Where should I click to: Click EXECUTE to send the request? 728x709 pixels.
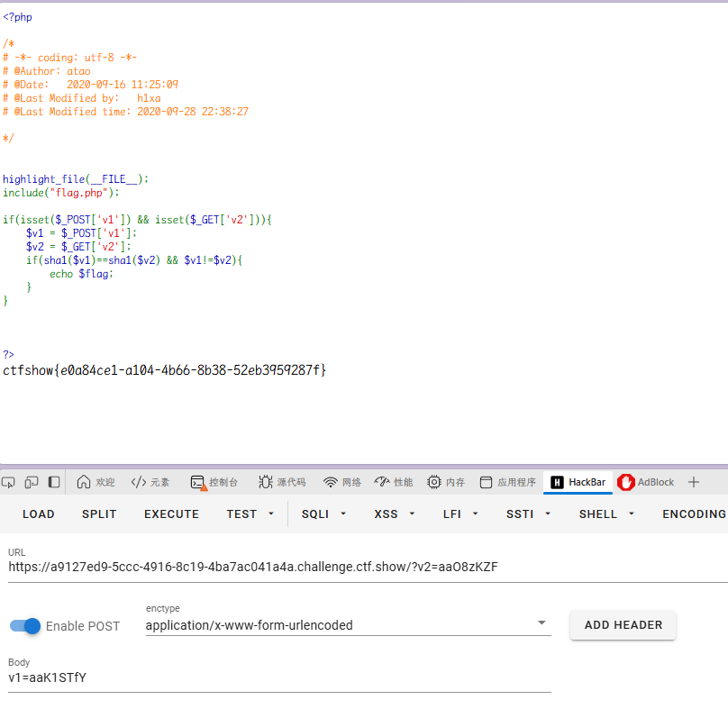171,514
